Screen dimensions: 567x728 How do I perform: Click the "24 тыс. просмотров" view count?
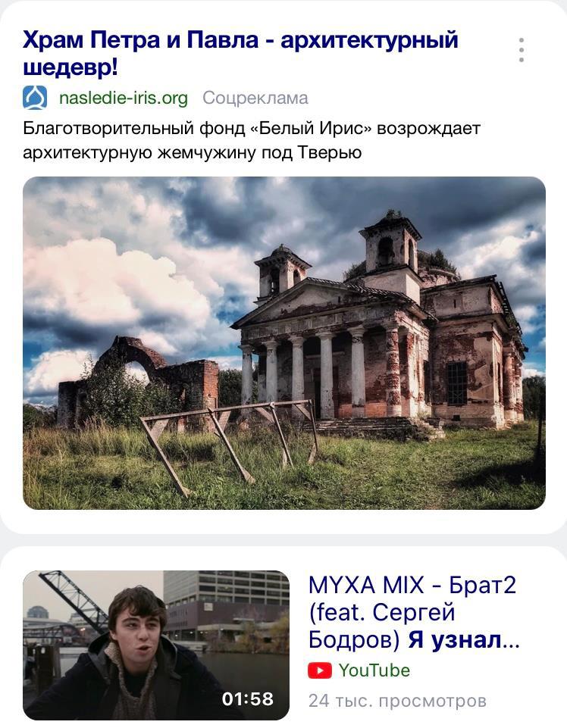[397, 701]
